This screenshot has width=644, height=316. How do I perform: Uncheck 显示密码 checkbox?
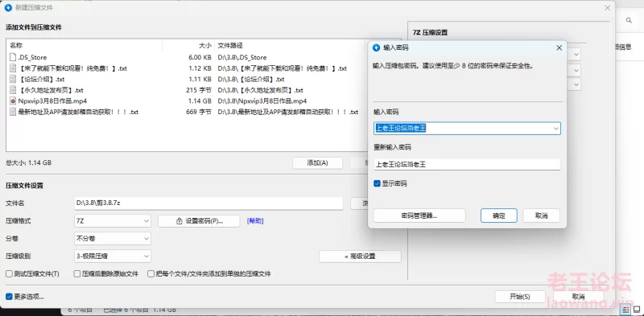tap(377, 183)
